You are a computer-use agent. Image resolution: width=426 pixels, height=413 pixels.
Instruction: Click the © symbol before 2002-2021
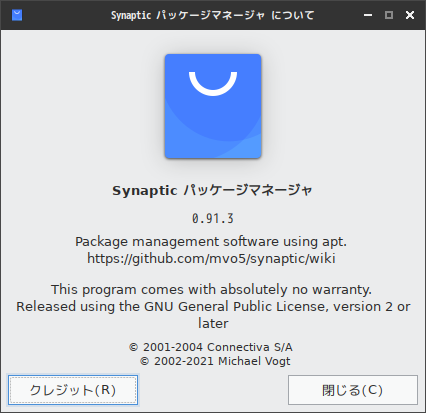click(x=144, y=361)
